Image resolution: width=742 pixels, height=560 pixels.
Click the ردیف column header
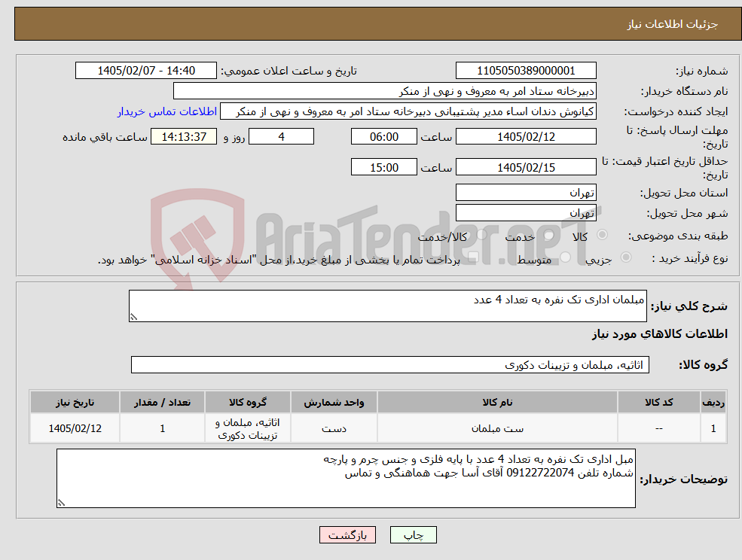tap(713, 402)
